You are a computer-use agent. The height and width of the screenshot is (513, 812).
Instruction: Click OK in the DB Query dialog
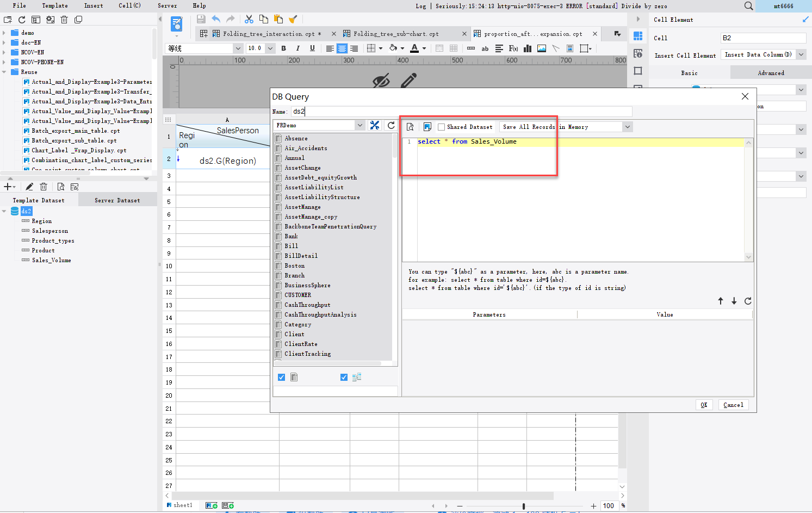tap(704, 405)
